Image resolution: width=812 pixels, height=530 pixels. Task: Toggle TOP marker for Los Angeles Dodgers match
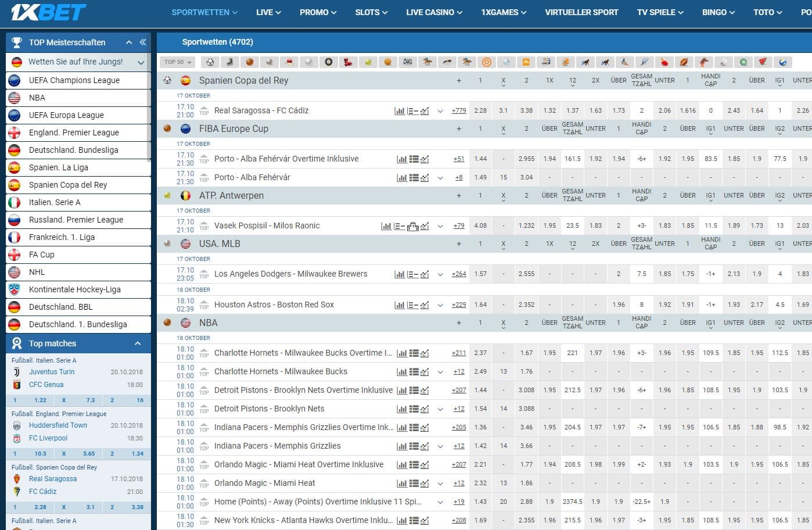pyautogui.click(x=204, y=274)
